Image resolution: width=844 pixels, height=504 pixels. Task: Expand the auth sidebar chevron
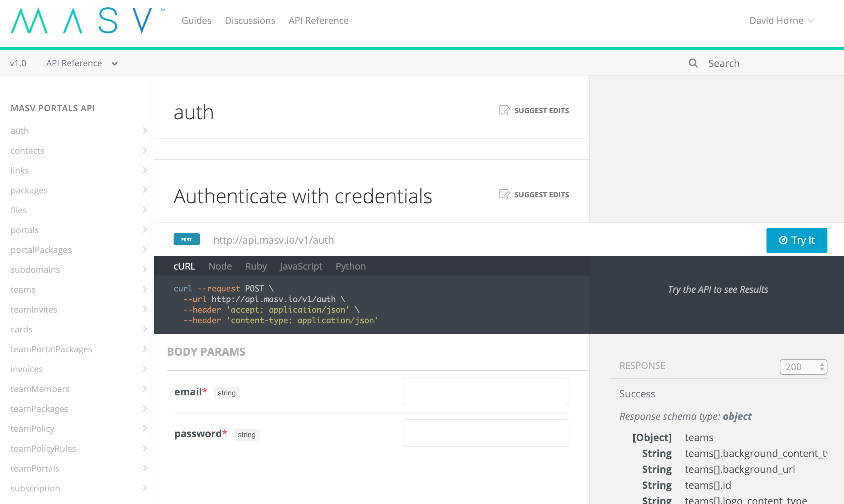(145, 130)
